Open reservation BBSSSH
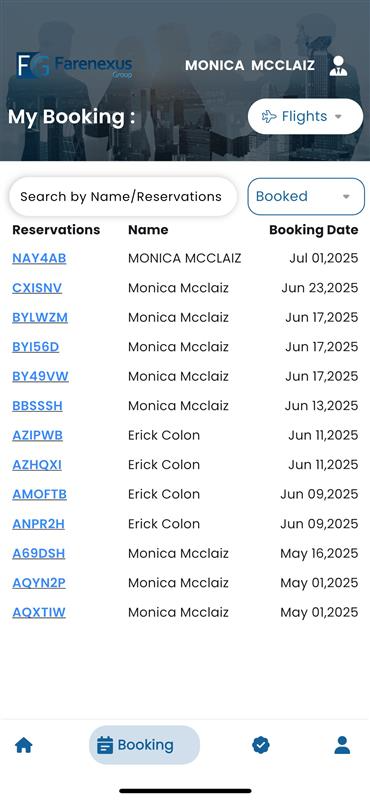The width and height of the screenshot is (370, 800). click(x=37, y=406)
